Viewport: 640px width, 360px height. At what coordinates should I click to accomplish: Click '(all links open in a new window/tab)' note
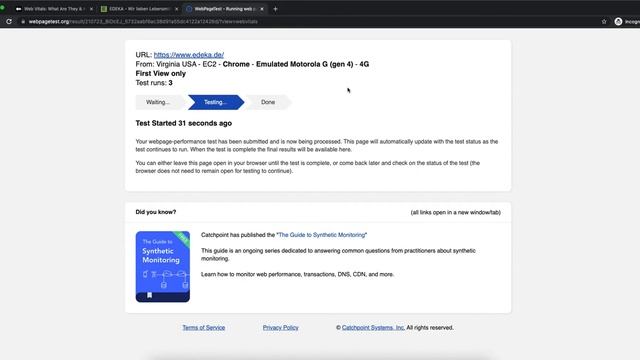click(456, 212)
